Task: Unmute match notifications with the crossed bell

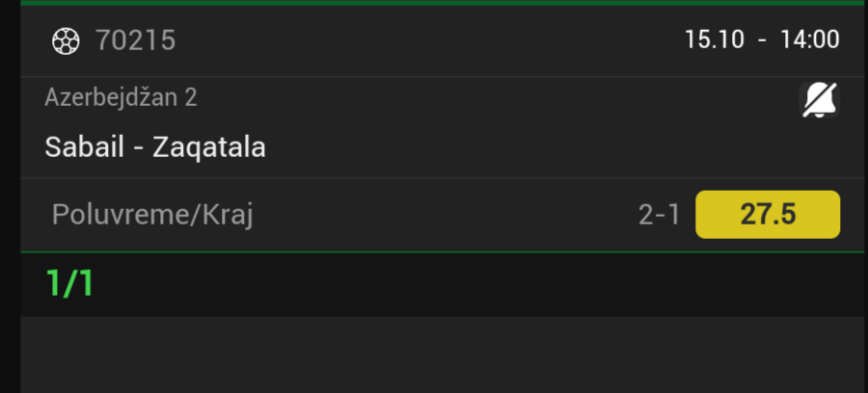Action: [821, 99]
